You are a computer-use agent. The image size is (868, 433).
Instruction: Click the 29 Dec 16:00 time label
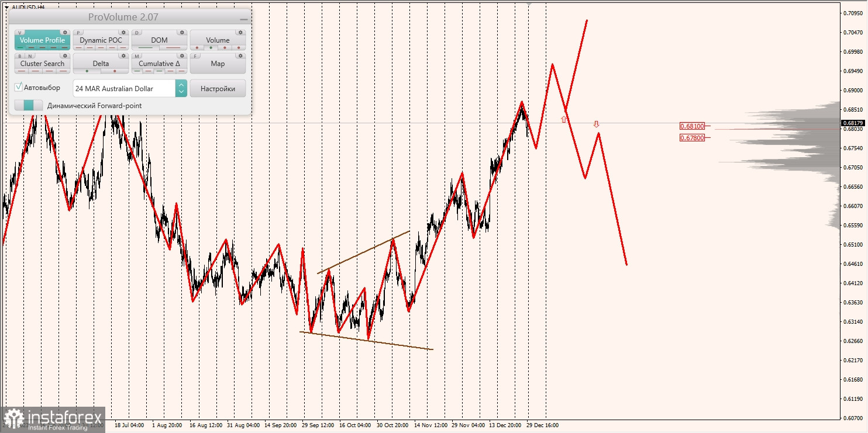pyautogui.click(x=542, y=425)
